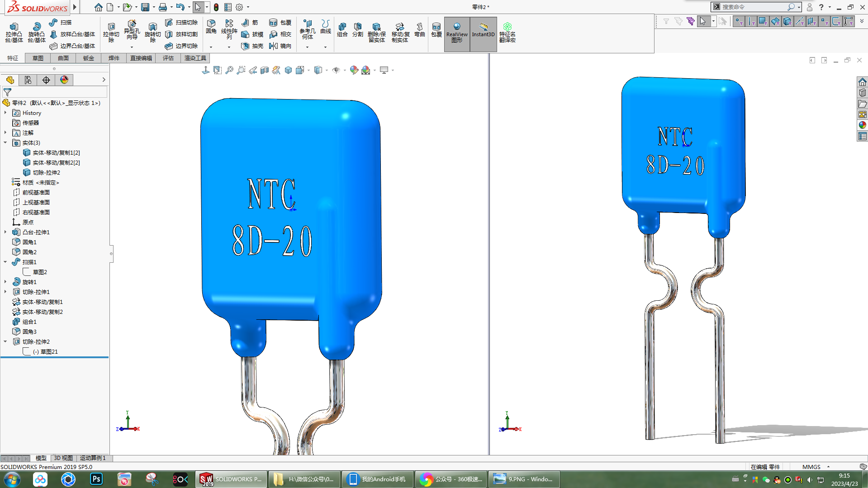Open the DisplayManager color ball tab
The image size is (868, 488).
pos(64,80)
